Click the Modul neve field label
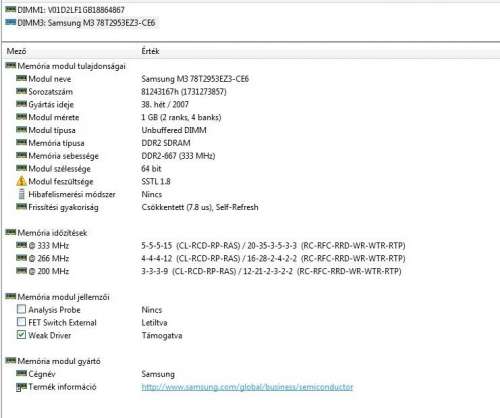This screenshot has height=418, width=500. (x=50, y=79)
